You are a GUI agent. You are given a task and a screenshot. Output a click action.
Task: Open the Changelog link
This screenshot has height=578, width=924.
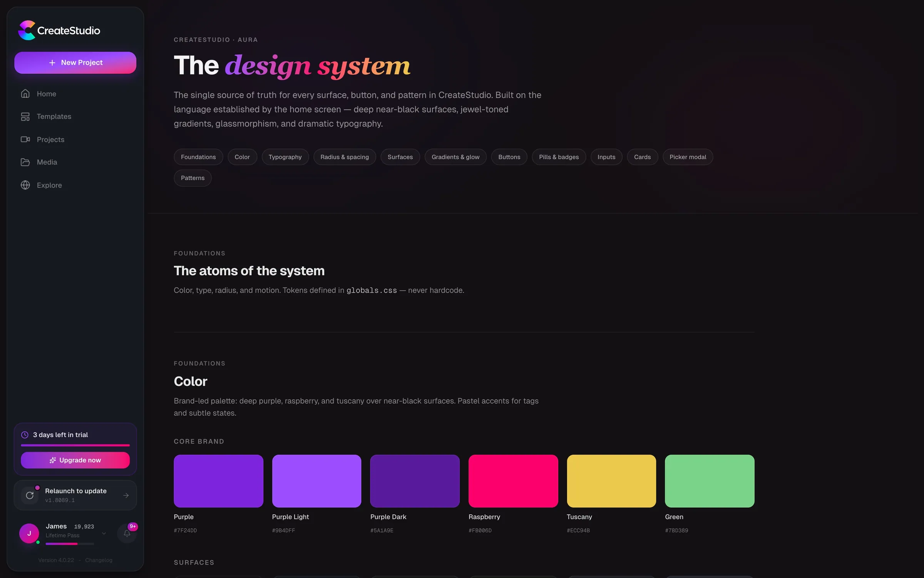coord(99,560)
